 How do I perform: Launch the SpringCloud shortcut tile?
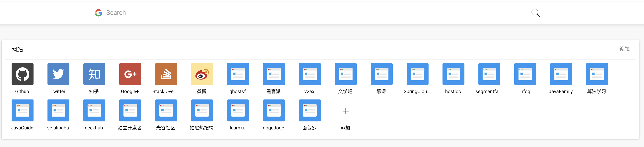coord(418,74)
